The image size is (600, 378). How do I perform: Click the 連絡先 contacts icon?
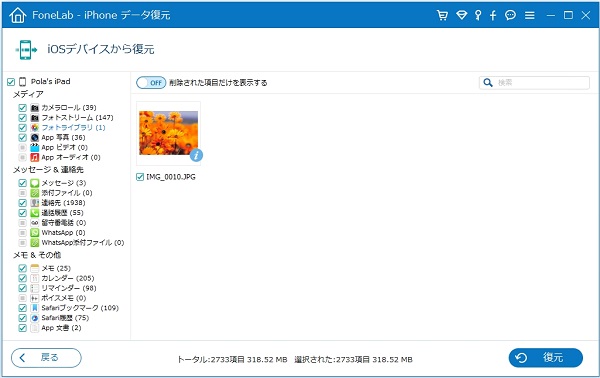click(x=34, y=203)
